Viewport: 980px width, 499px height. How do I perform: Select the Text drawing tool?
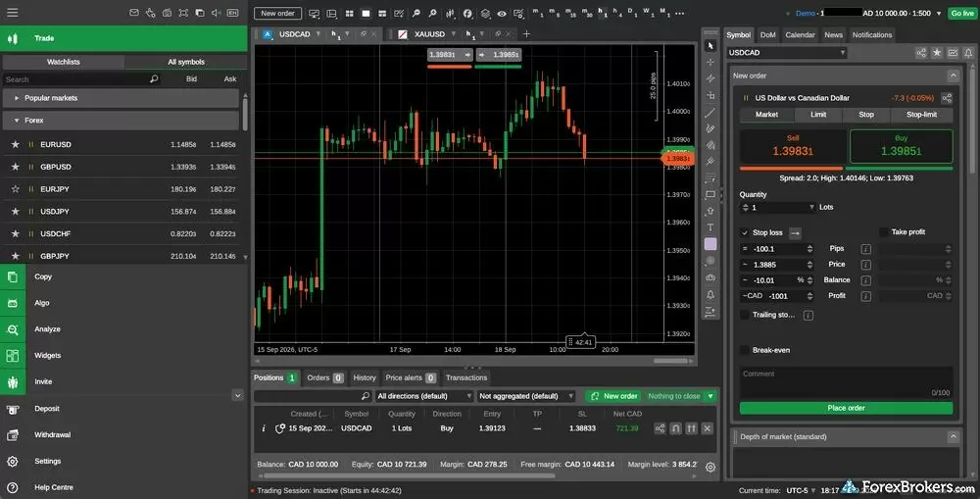pyautogui.click(x=710, y=227)
